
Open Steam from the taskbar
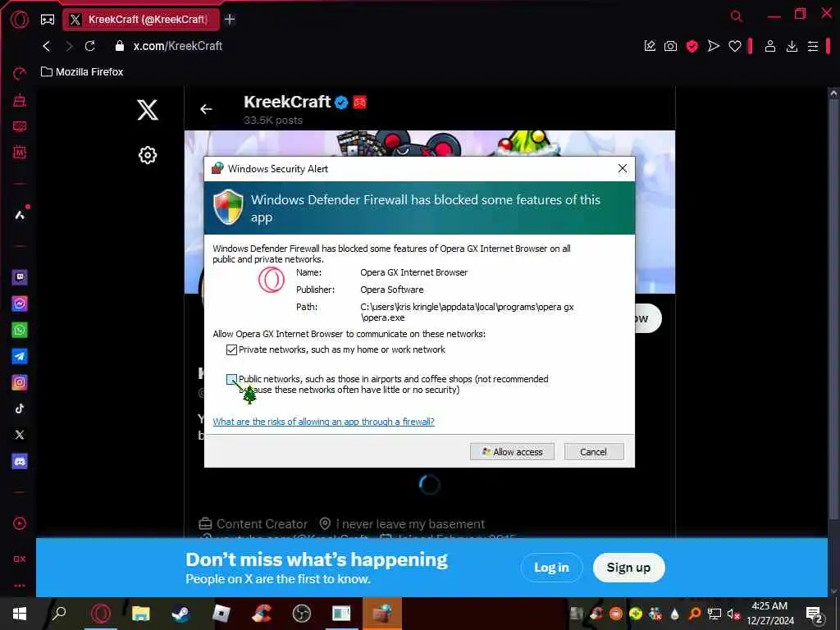(180, 614)
